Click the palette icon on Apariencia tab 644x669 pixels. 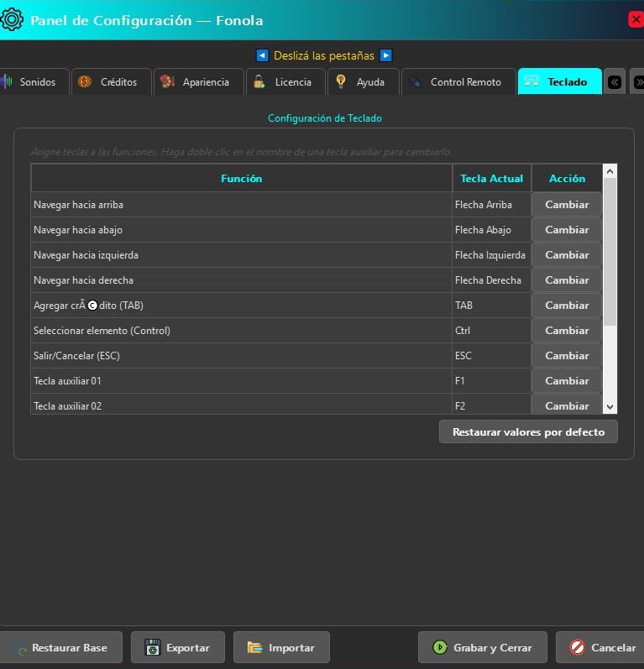pos(167,81)
